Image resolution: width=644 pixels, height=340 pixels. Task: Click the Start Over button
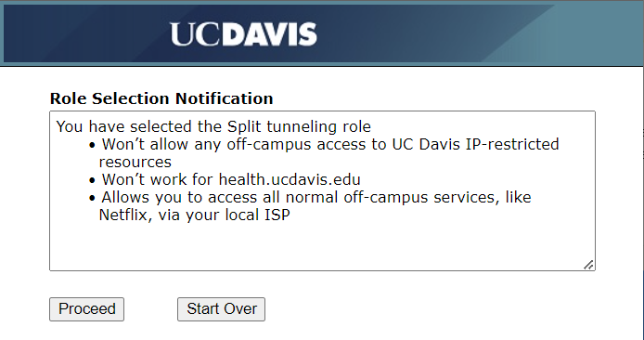point(222,309)
